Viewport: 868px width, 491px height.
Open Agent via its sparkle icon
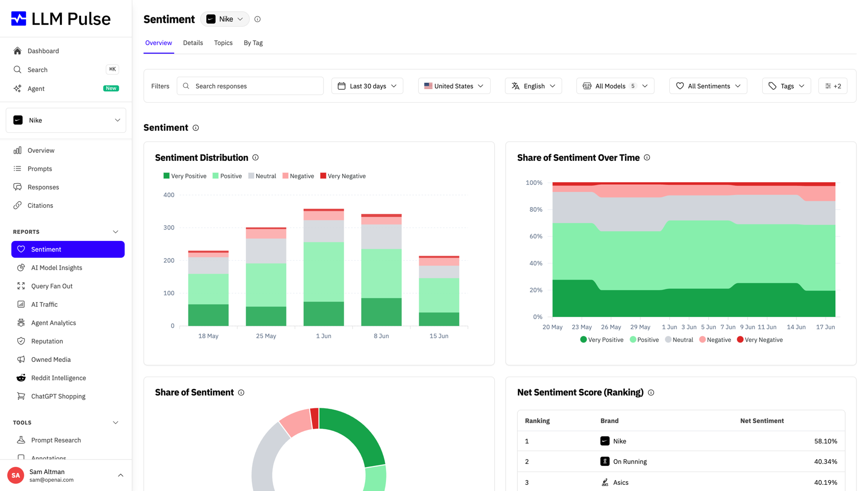(17, 88)
